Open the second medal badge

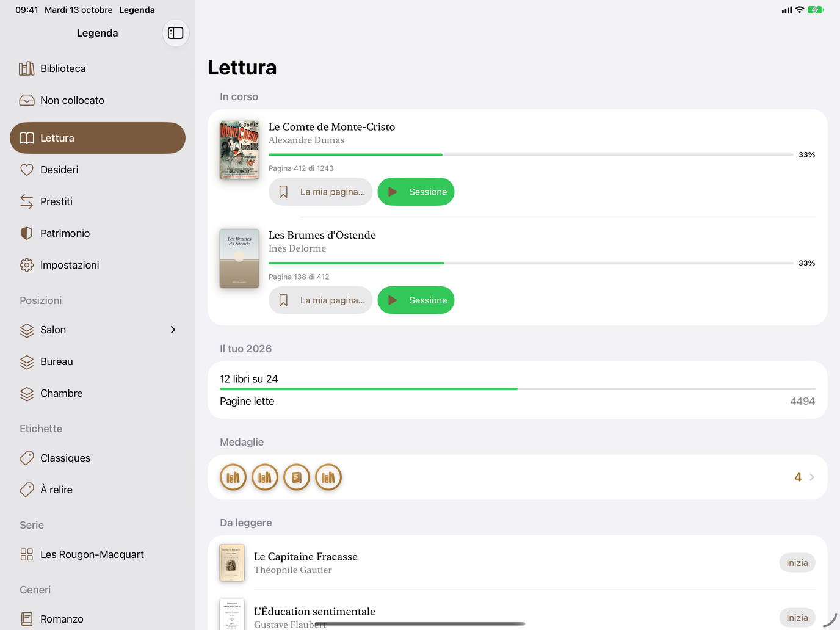(265, 477)
